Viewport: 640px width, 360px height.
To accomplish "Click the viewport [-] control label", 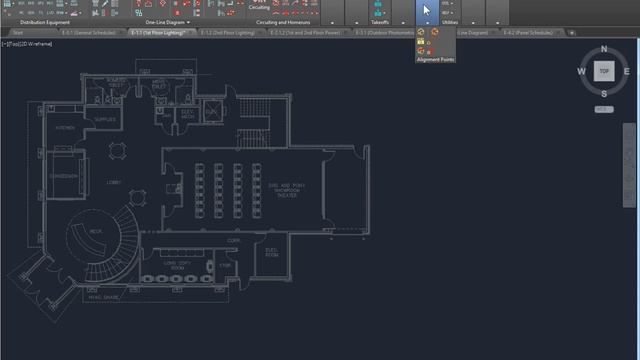I will click(x=4, y=44).
